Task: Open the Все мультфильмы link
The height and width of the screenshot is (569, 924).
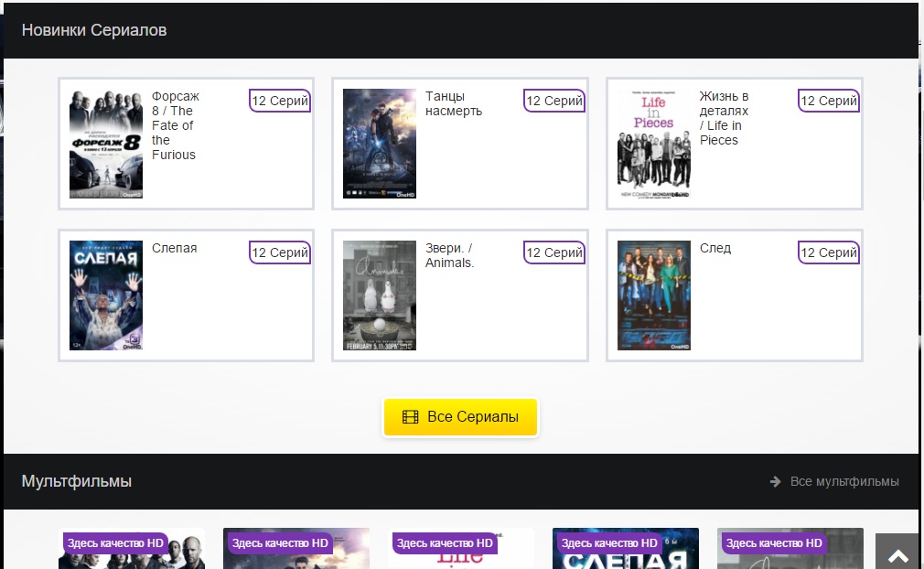Action: click(843, 482)
